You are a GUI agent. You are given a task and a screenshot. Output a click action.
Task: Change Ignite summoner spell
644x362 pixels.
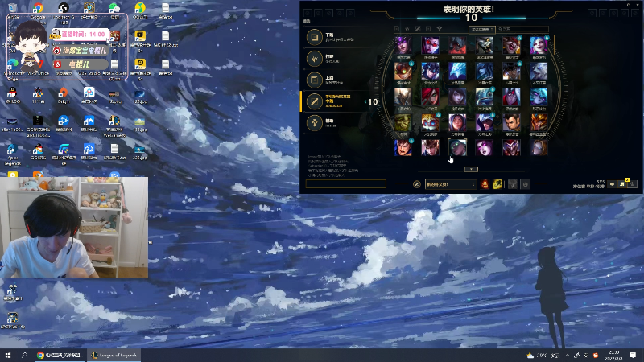coord(485,184)
